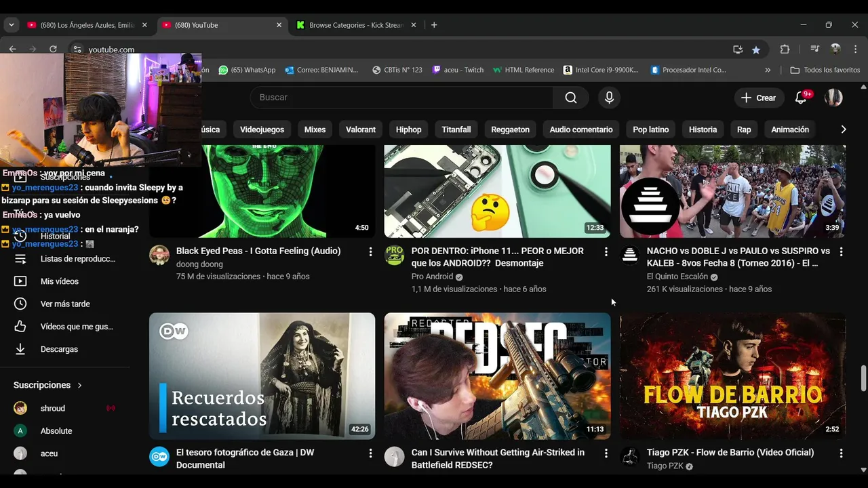Screen dimensions: 868x488
Task: Open Ver más tarde in sidebar
Action: tap(66, 304)
